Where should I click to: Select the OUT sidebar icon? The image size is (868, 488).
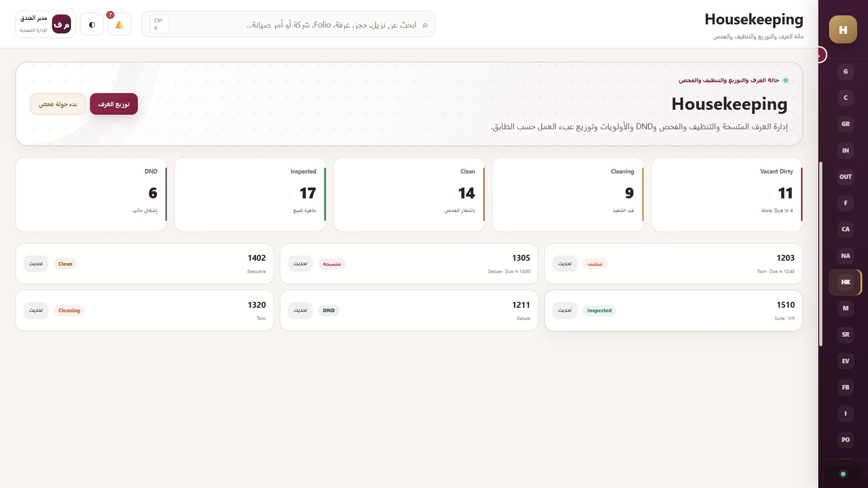845,177
